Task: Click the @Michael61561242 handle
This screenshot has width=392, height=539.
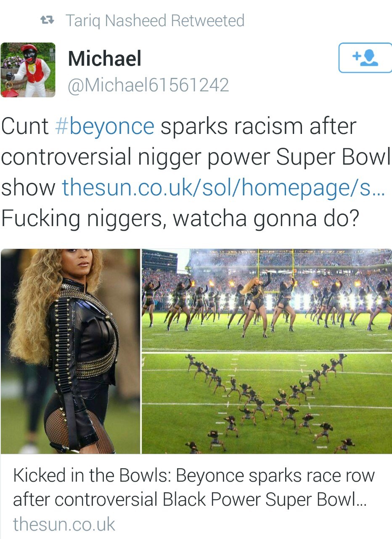Action: [x=148, y=85]
